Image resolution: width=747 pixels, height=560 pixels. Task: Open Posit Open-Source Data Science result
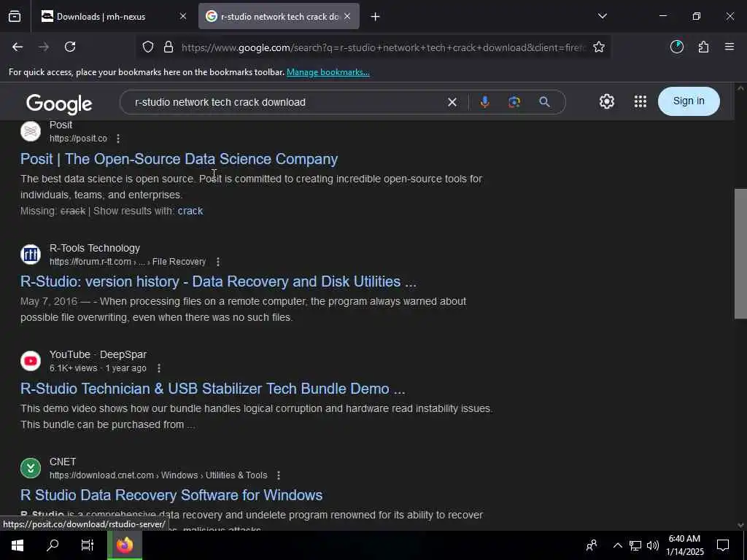point(179,159)
